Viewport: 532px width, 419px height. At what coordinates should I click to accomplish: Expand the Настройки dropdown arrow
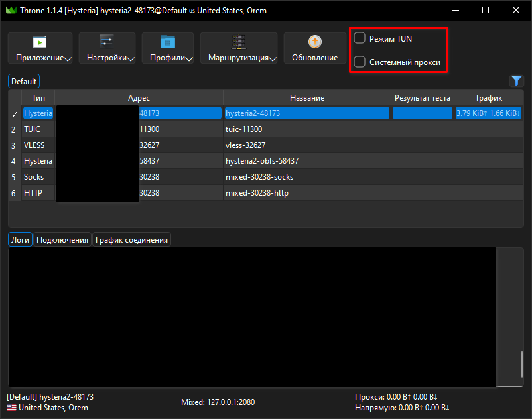(x=131, y=59)
